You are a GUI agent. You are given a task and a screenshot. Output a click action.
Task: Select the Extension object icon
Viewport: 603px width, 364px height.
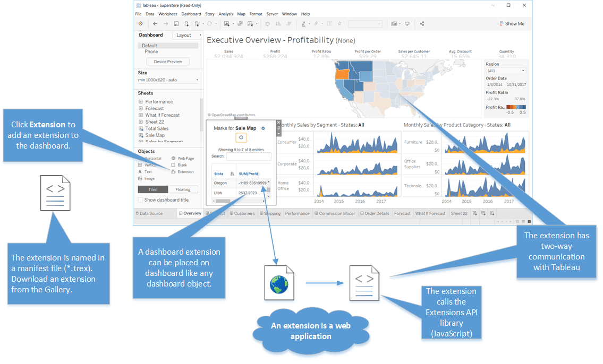click(x=173, y=171)
